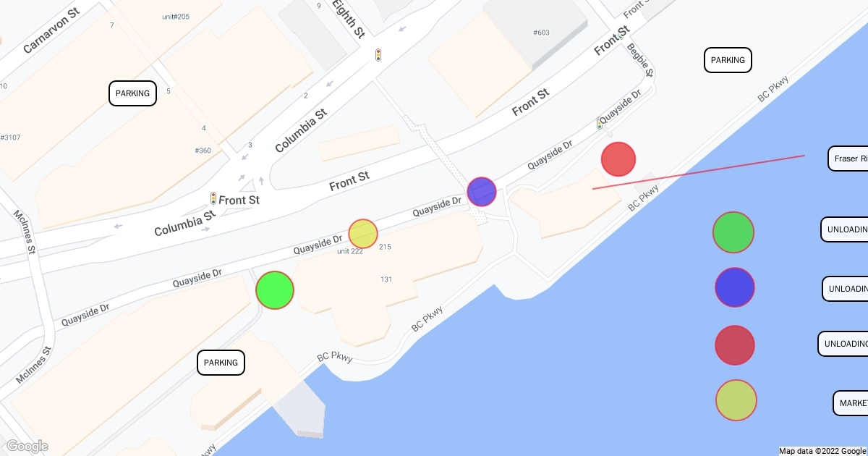Click the yellow legend circle beside the MARKET label
This screenshot has width=868, height=456.
736,400
